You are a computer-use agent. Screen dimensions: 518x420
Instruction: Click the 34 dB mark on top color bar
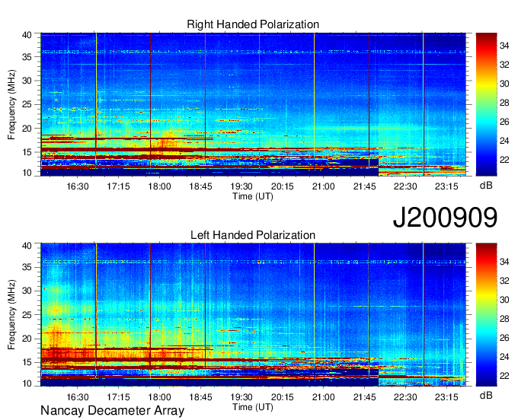click(504, 46)
